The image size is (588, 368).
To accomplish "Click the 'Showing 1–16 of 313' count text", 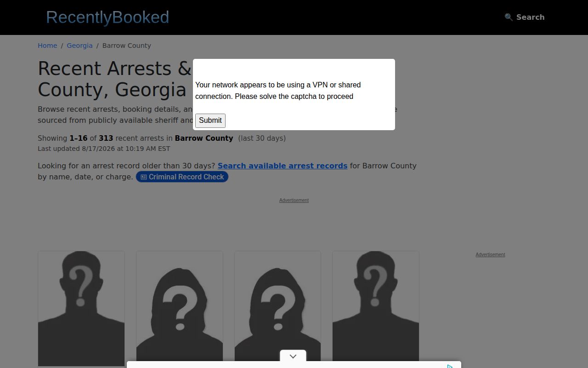I will click(162, 138).
